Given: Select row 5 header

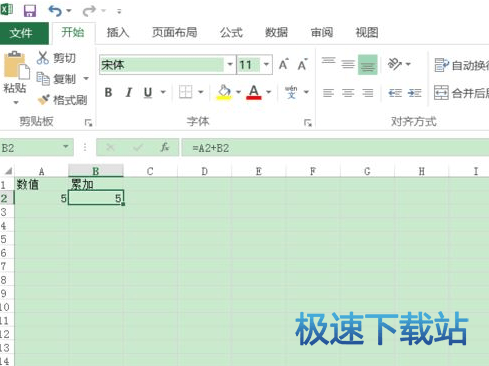Looking at the screenshot, I should (x=7, y=239).
